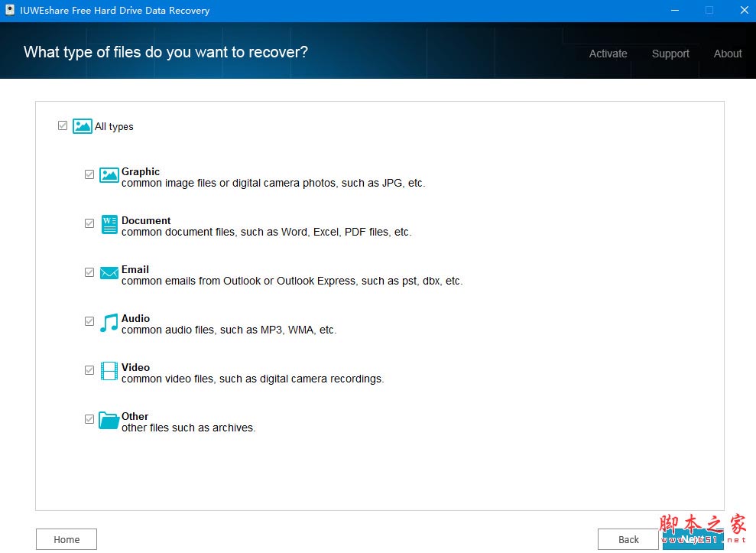Disable the Graphic file type checkbox
Screen dimensions: 756x553
[89, 174]
